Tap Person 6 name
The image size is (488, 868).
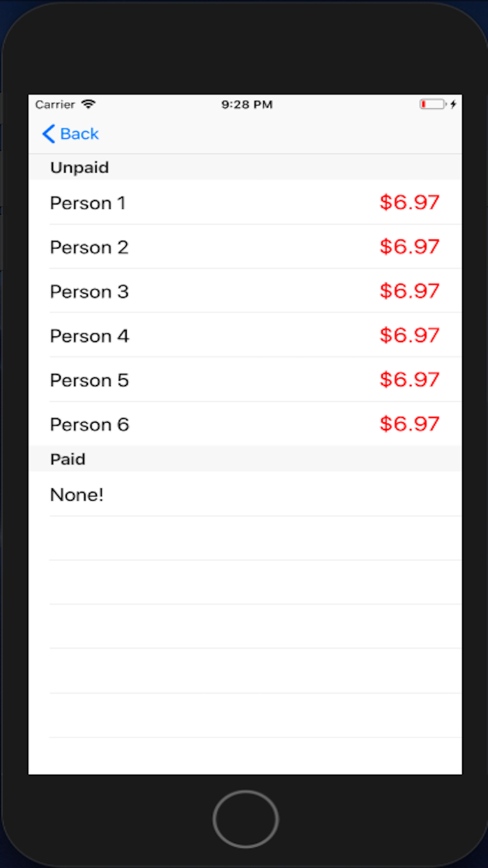tap(89, 425)
